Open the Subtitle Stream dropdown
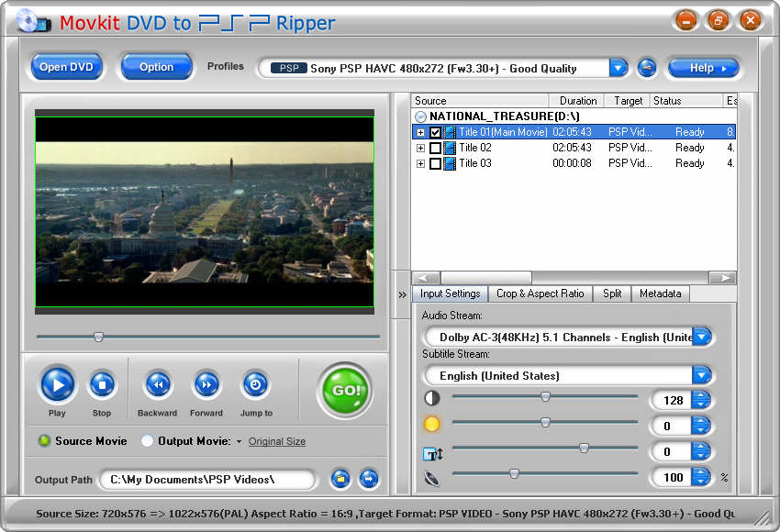 (x=701, y=375)
